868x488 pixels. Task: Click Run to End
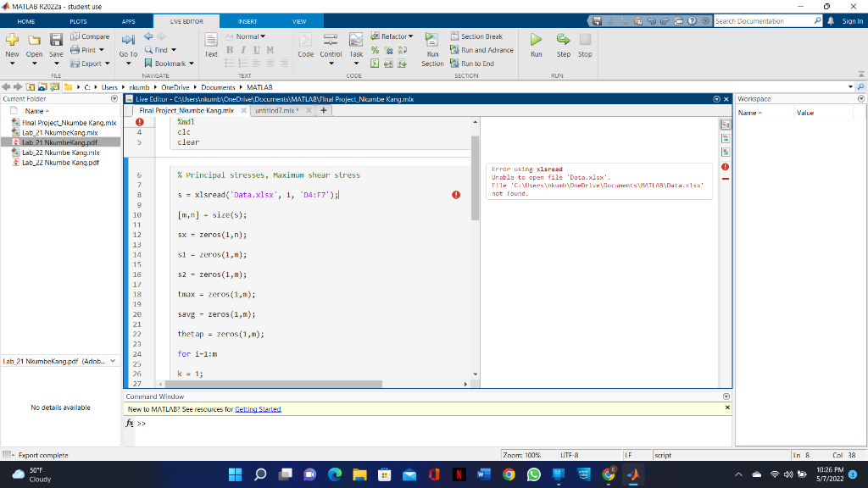tap(479, 61)
